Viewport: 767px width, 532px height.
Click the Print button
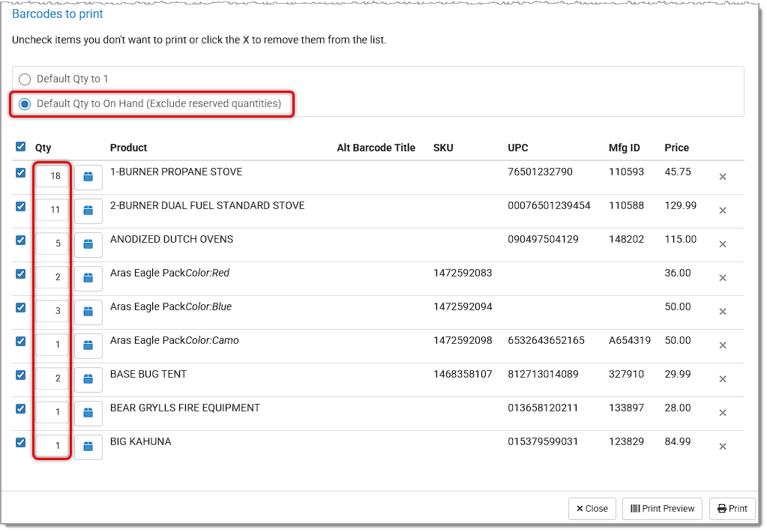click(x=732, y=509)
